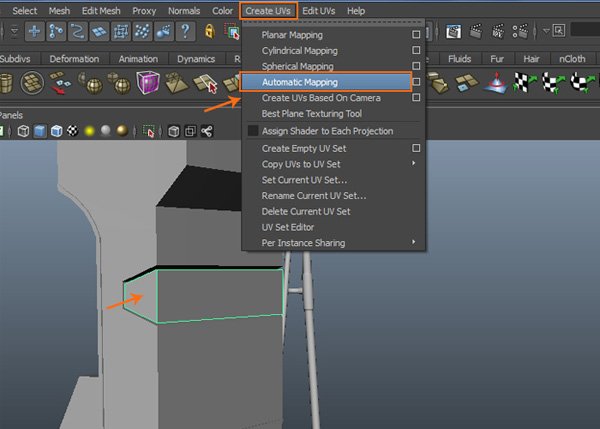This screenshot has width=600, height=429.
Task: Open Planar Mapping option box
Action: click(x=416, y=35)
